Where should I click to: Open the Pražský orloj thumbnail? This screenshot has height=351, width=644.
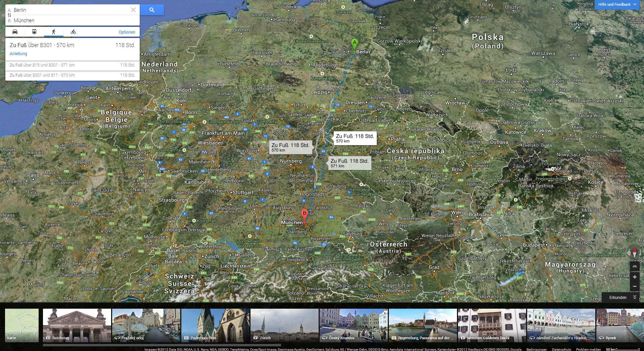coord(146,325)
